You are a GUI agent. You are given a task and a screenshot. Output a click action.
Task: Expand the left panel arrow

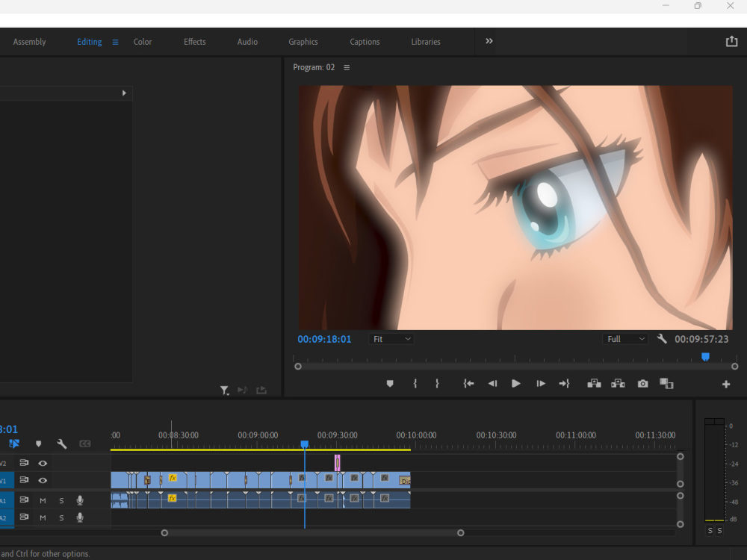[x=124, y=93]
